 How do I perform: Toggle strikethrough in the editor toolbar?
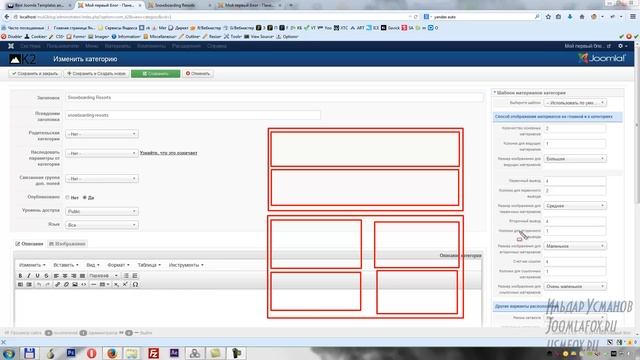46,276
